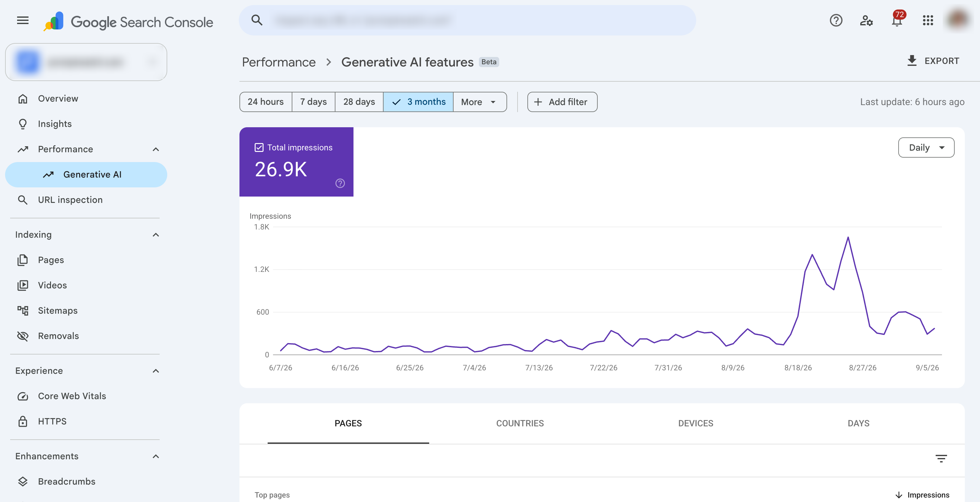The image size is (980, 502).
Task: Click impressions card help icon
Action: 340,183
